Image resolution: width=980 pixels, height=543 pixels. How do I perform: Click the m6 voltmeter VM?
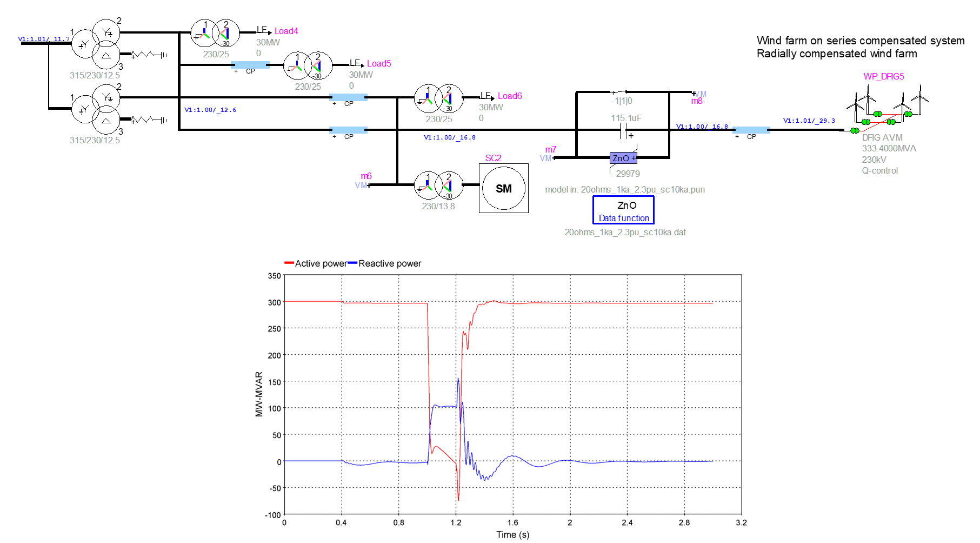(x=361, y=186)
